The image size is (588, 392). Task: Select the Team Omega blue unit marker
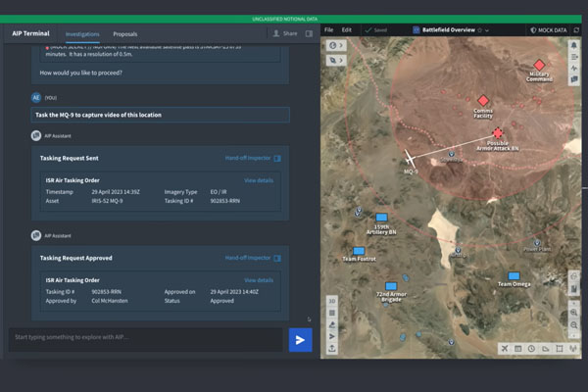(x=514, y=276)
